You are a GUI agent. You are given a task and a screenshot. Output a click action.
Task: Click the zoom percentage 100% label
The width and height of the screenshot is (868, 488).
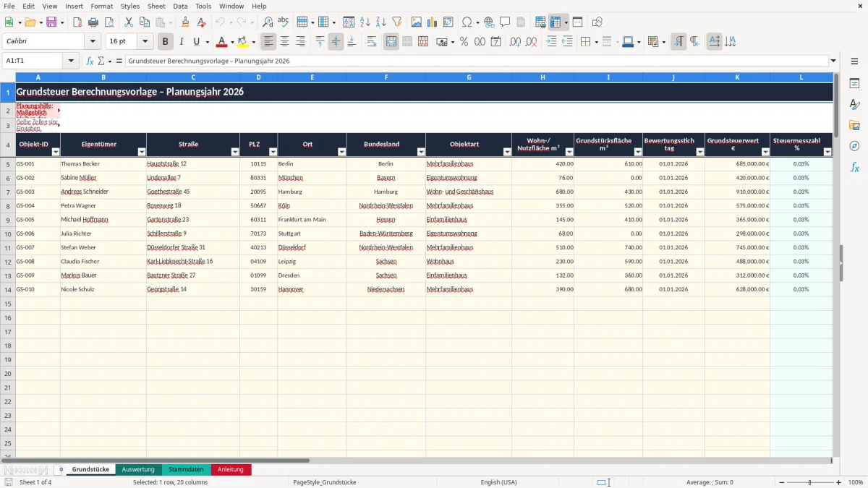tap(855, 482)
